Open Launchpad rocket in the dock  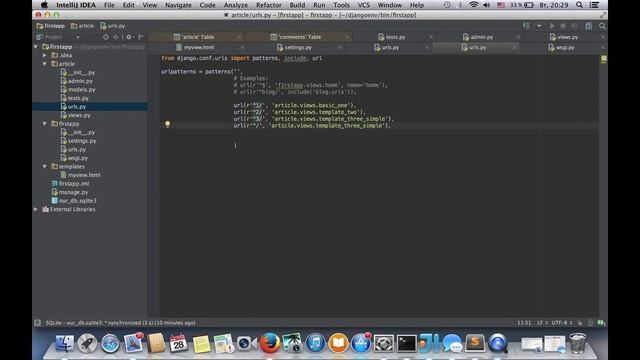click(x=87, y=343)
